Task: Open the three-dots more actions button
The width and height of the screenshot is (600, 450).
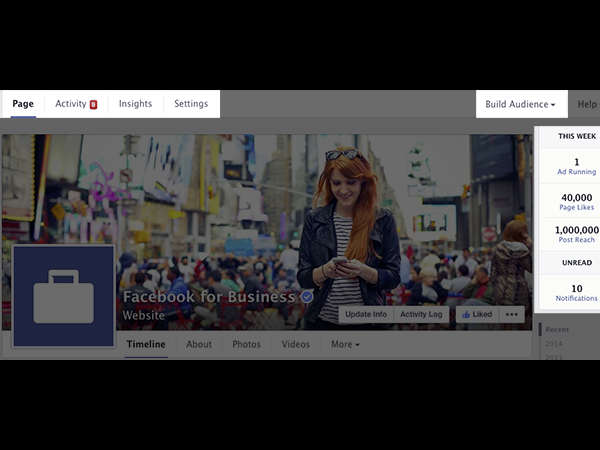Action: click(x=512, y=315)
